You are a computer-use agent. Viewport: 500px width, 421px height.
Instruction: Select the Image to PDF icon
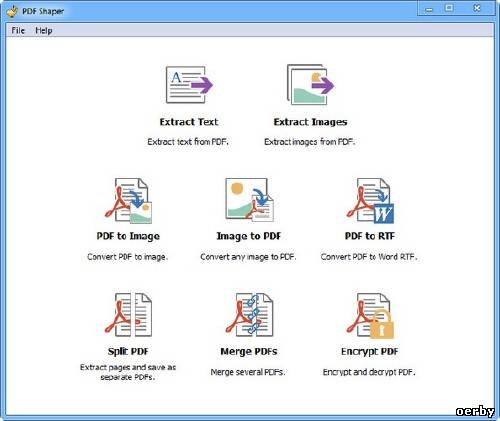coord(249,200)
